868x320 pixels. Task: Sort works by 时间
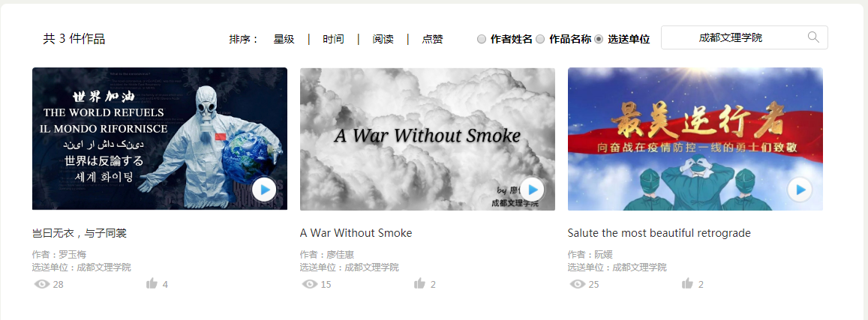[333, 39]
